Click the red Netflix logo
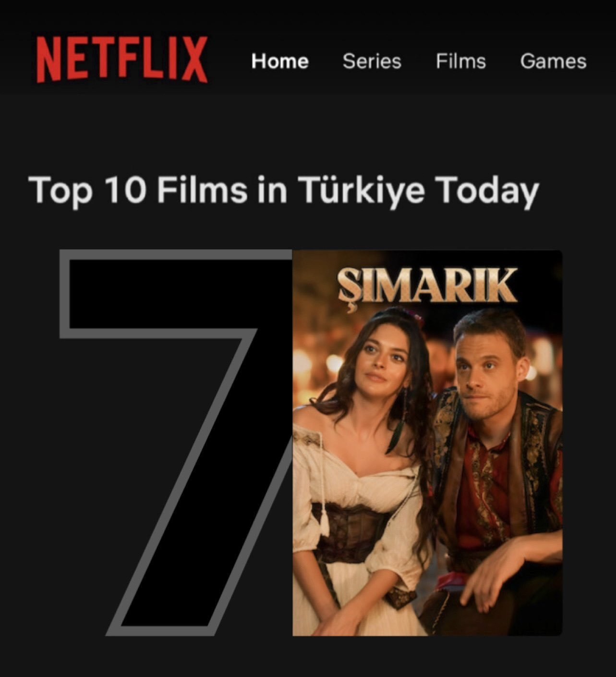This screenshot has height=677, width=616. [x=122, y=59]
